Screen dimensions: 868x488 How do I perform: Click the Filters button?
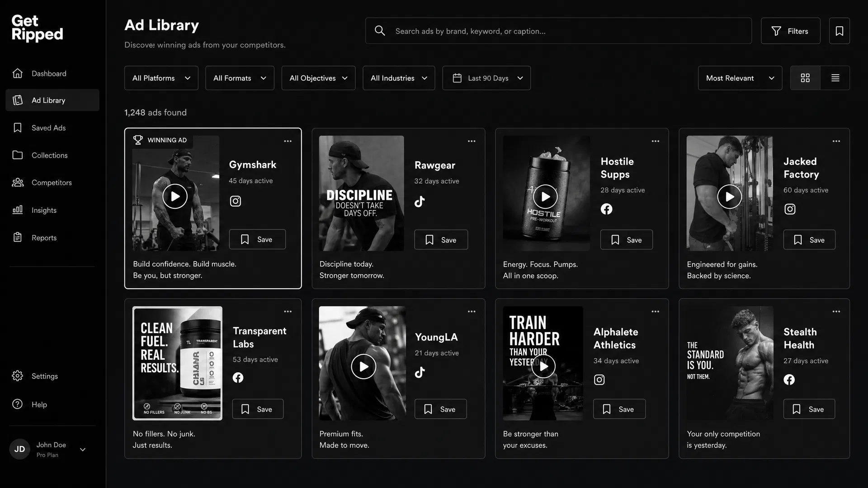pos(790,31)
